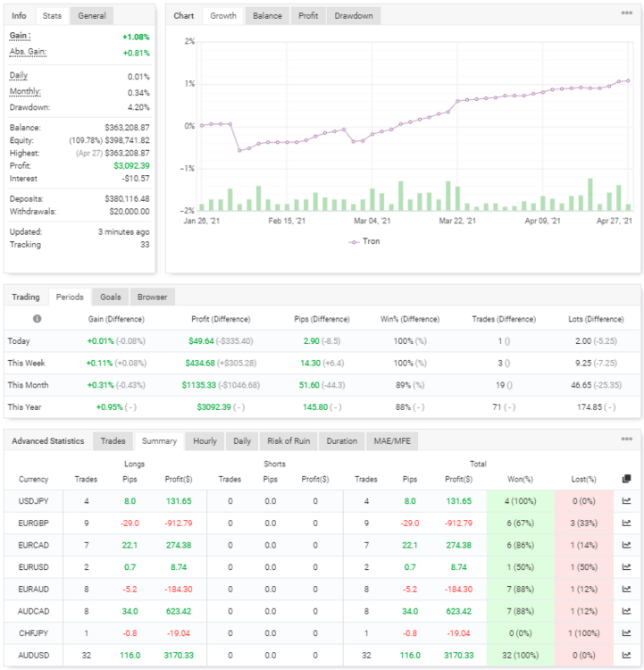Open the Summary tab

point(159,441)
